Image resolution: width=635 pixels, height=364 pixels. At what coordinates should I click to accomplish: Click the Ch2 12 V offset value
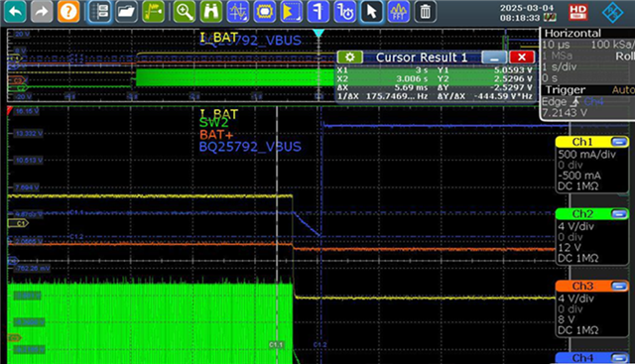(x=570, y=248)
